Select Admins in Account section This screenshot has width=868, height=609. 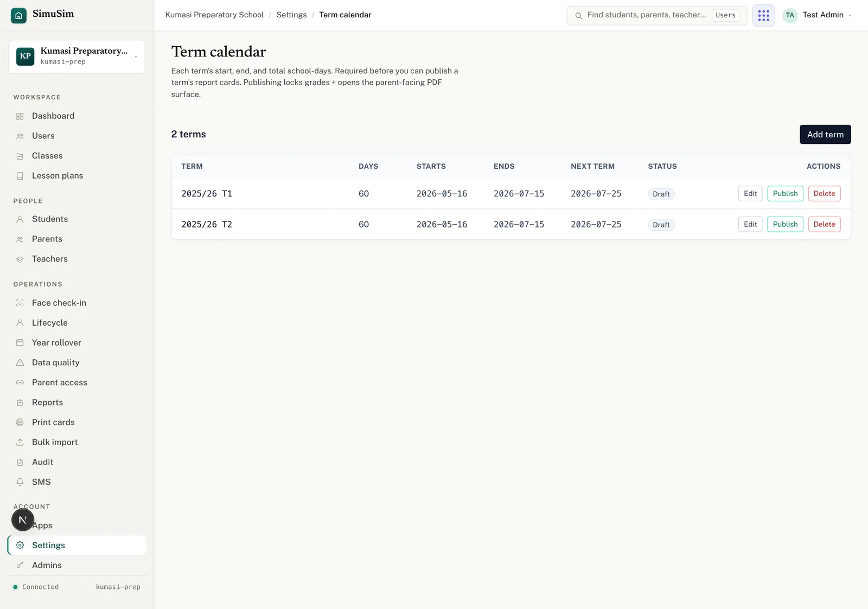77,565
